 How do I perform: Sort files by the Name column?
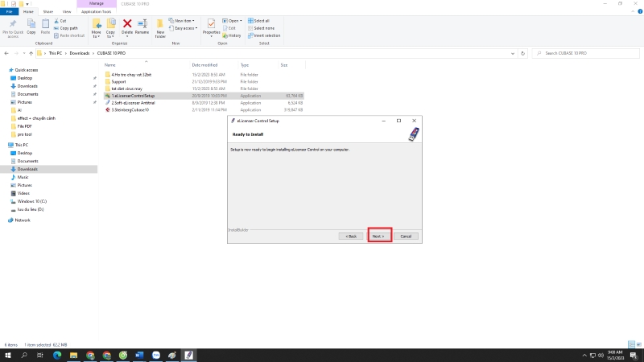click(x=110, y=65)
